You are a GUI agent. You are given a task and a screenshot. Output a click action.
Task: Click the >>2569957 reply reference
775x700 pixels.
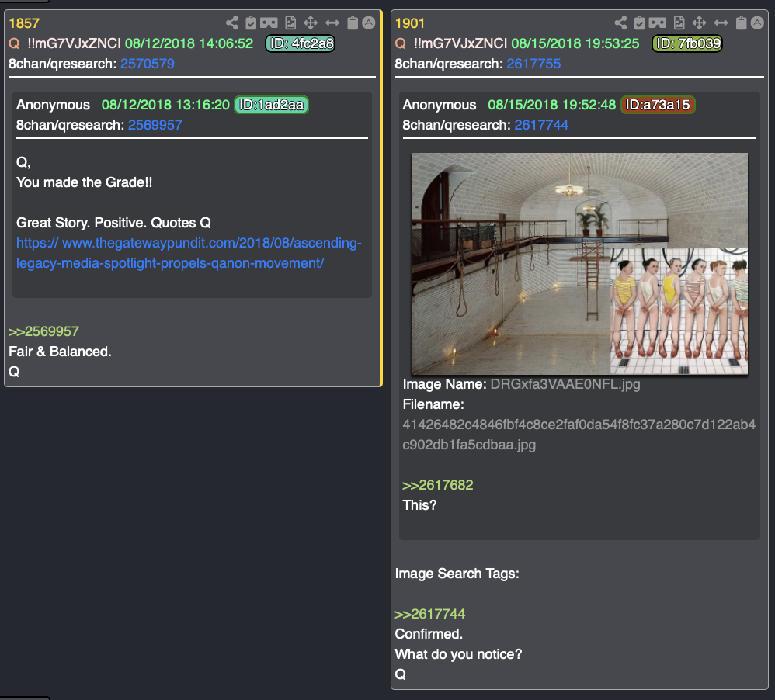pos(43,331)
